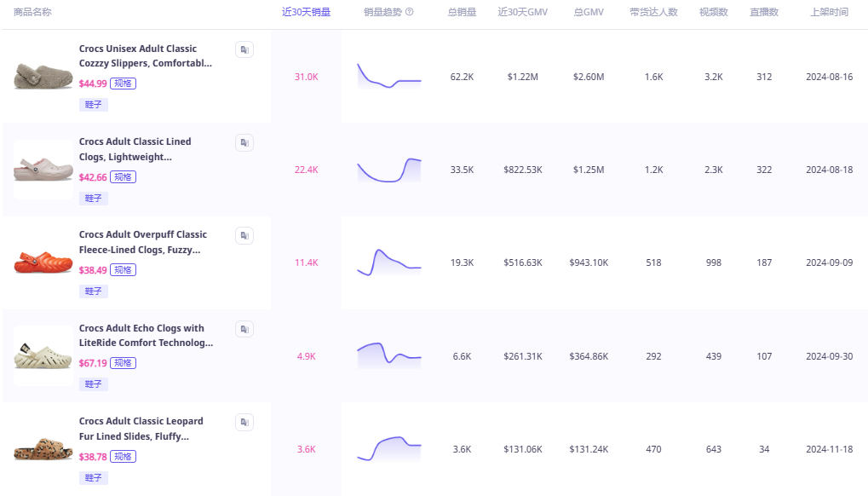Click the $261.31K GMV value
This screenshot has height=496, width=868.
point(522,356)
